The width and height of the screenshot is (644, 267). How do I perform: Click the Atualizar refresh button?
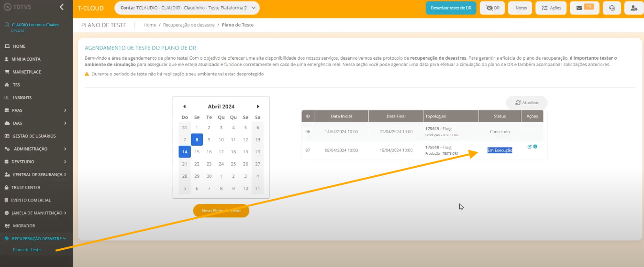point(527,103)
